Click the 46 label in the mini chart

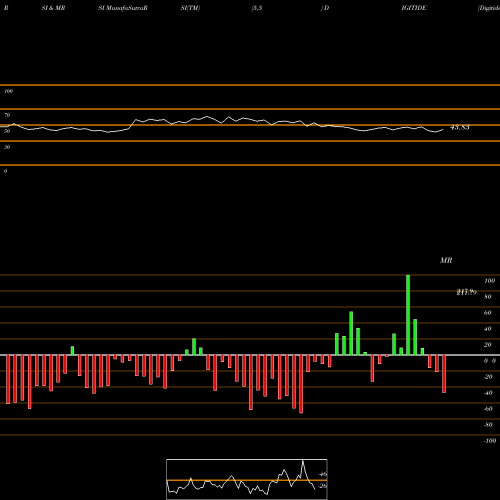[x=323, y=474]
